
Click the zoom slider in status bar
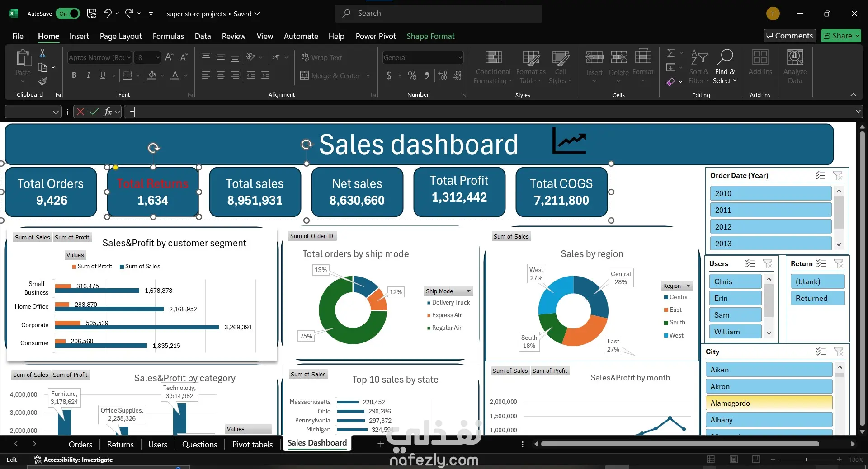click(x=806, y=460)
